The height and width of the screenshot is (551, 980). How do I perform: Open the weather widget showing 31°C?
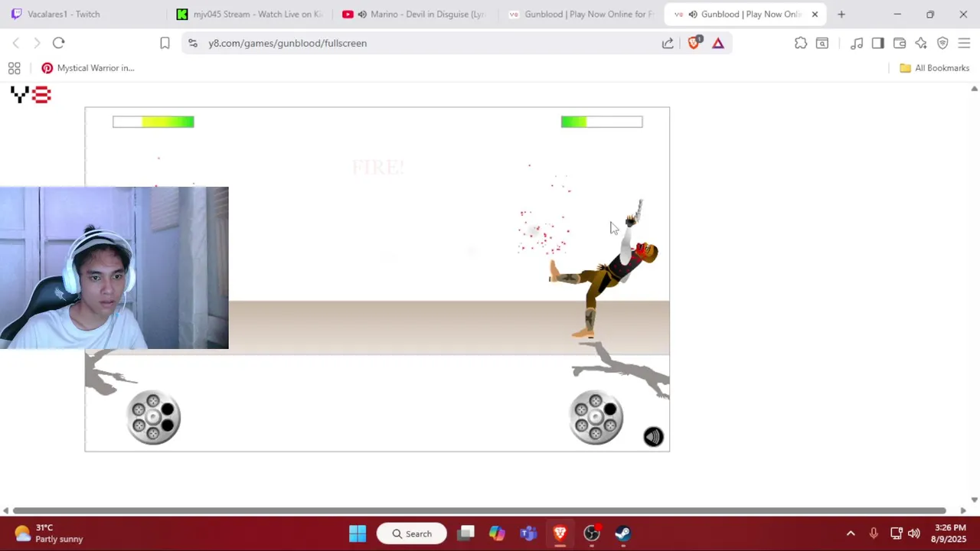pyautogui.click(x=50, y=533)
